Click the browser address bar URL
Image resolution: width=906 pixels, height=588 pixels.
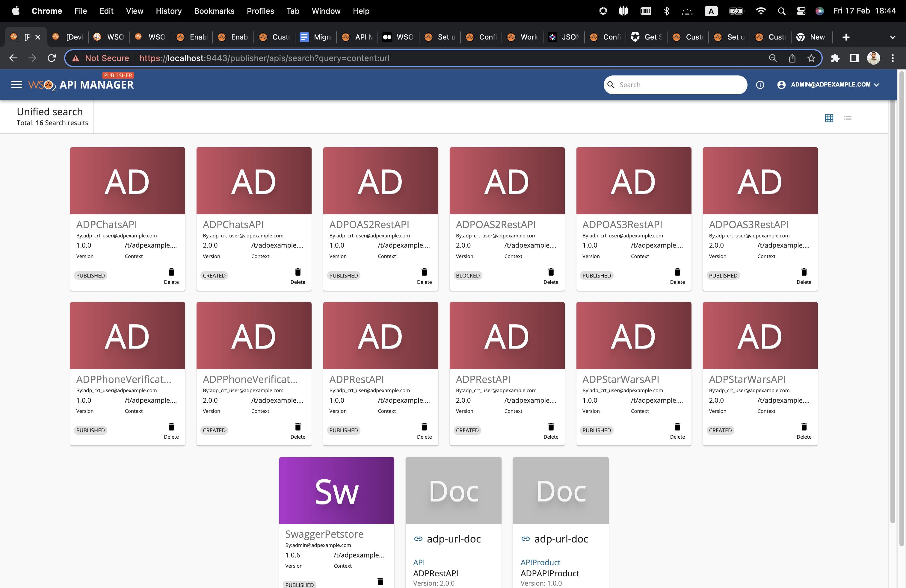(x=265, y=58)
